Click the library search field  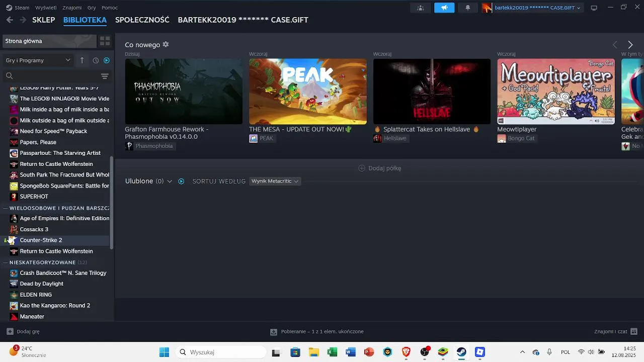tap(50, 76)
